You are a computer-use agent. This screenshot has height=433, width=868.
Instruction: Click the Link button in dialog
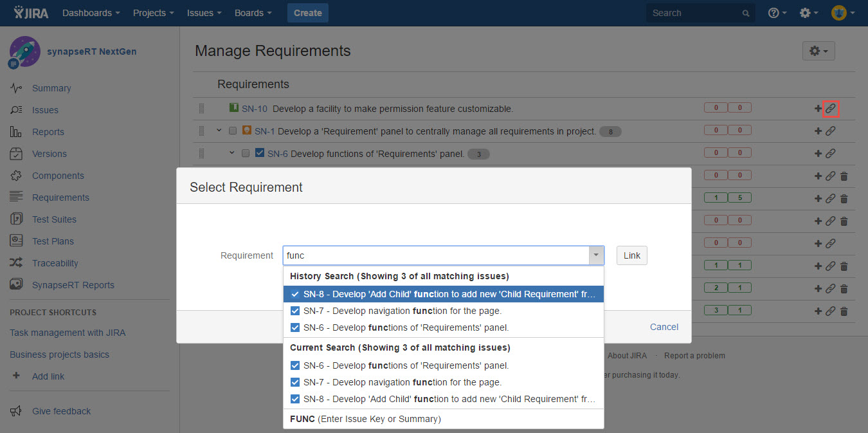[x=632, y=255]
